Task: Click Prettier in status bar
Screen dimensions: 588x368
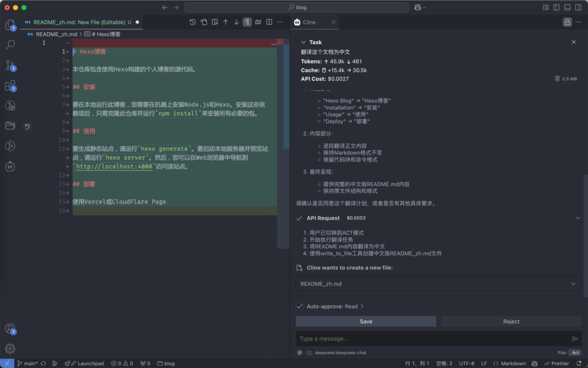Action: point(556,363)
